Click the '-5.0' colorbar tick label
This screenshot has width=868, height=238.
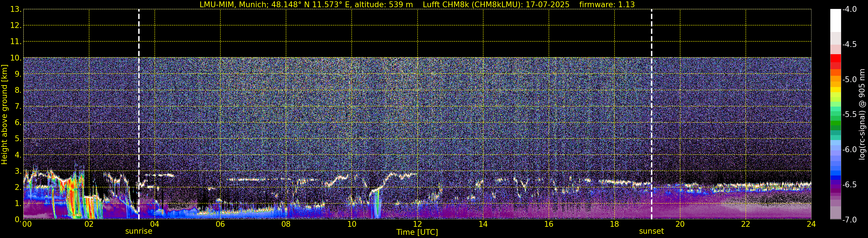point(849,80)
